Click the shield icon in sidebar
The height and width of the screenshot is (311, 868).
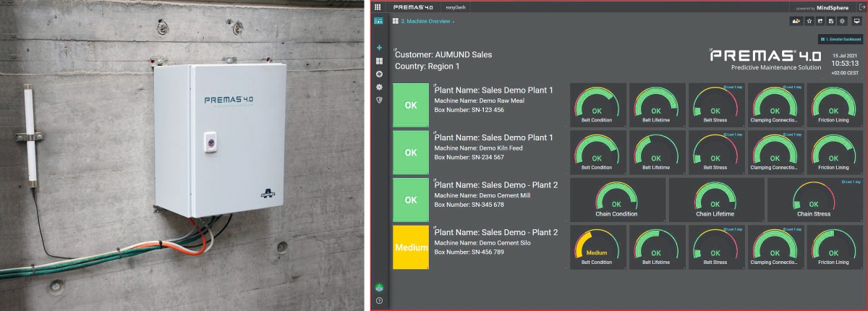pyautogui.click(x=379, y=99)
